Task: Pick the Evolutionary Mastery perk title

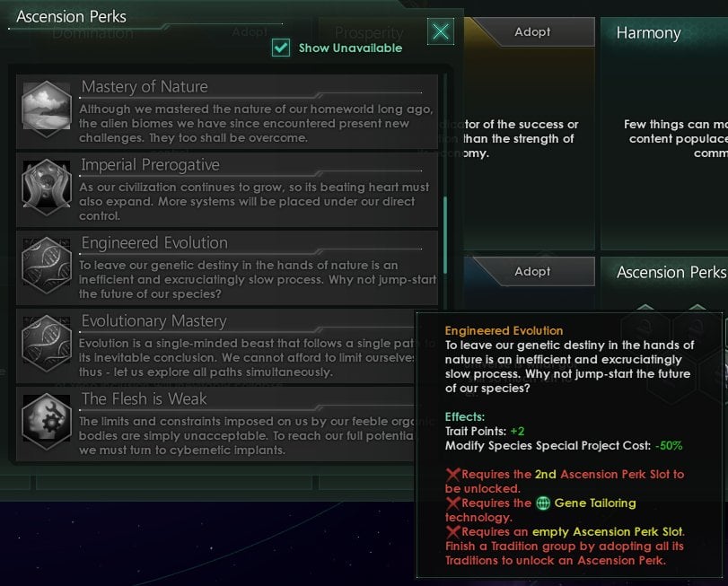Action: [x=154, y=320]
